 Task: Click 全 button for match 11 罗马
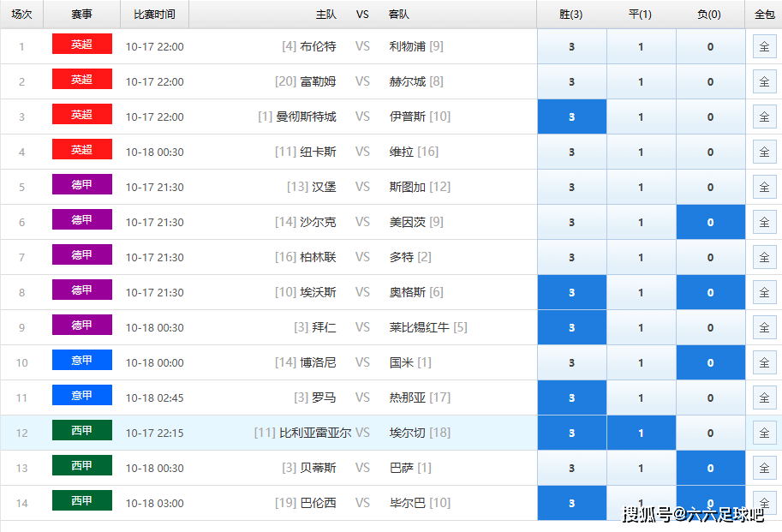tap(764, 398)
